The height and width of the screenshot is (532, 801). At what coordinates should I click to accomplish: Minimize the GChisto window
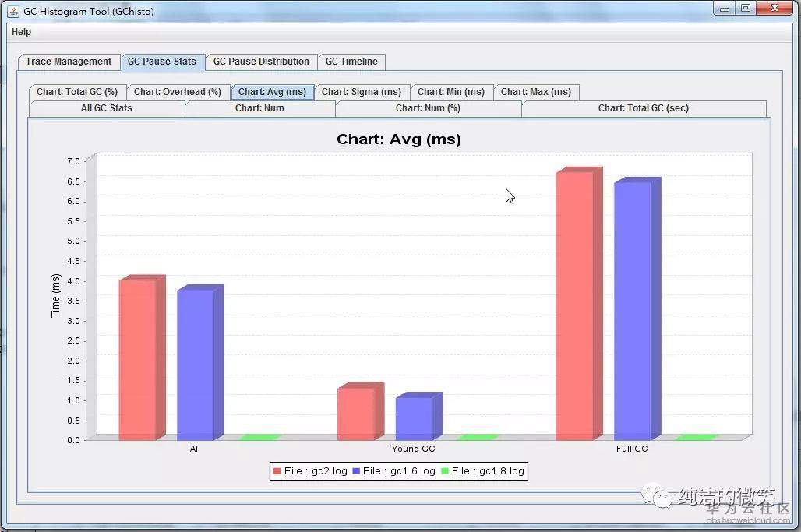725,9
